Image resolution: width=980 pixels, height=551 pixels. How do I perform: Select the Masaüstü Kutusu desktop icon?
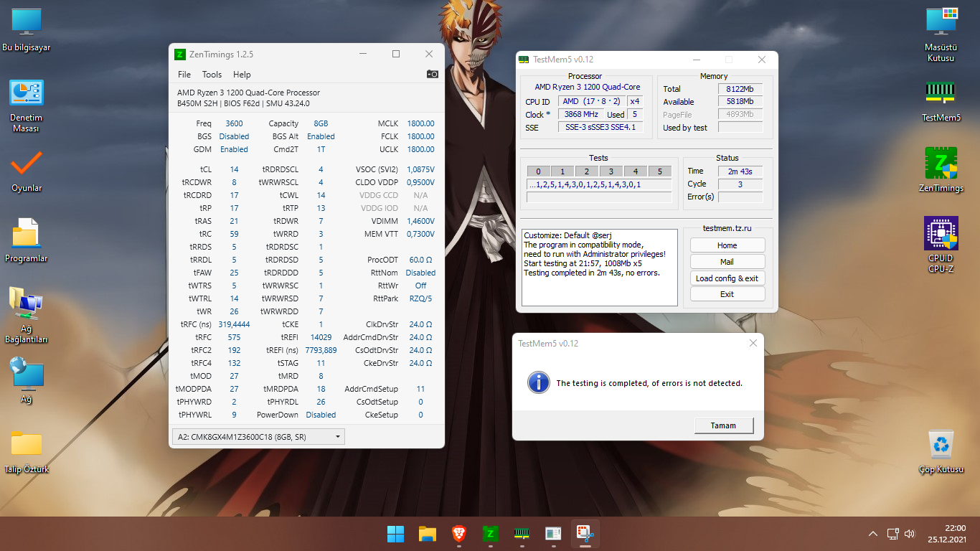[941, 36]
